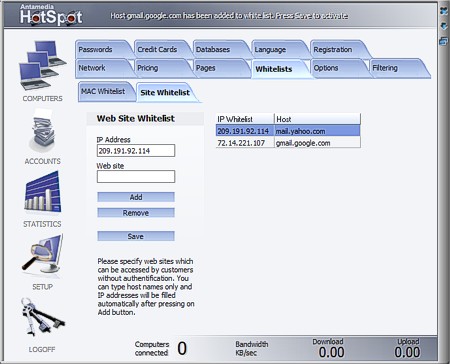Screen dimensions: 450x364
Task: Click the Logoff keys icon
Action: 42,317
